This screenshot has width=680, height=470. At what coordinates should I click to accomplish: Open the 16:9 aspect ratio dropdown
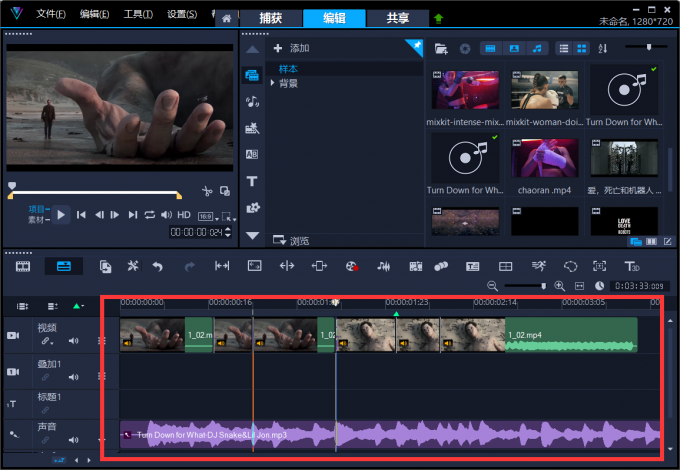coord(208,216)
